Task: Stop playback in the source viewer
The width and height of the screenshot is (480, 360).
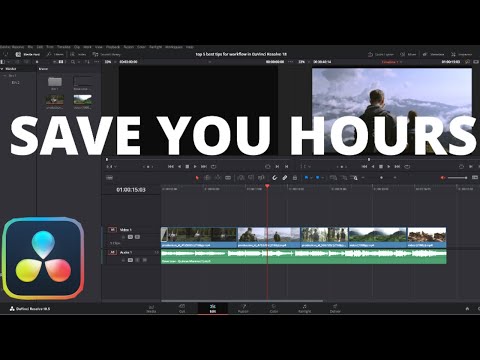Action: [x=187, y=166]
